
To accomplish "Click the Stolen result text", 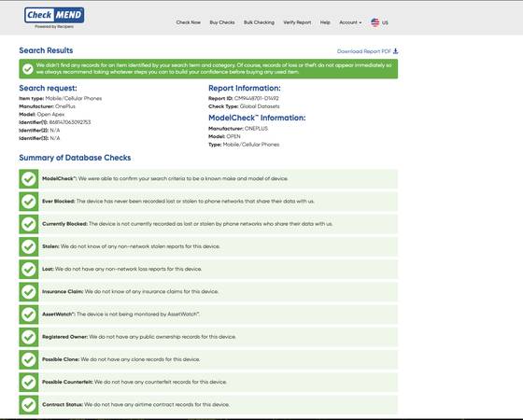I will tap(140, 246).
